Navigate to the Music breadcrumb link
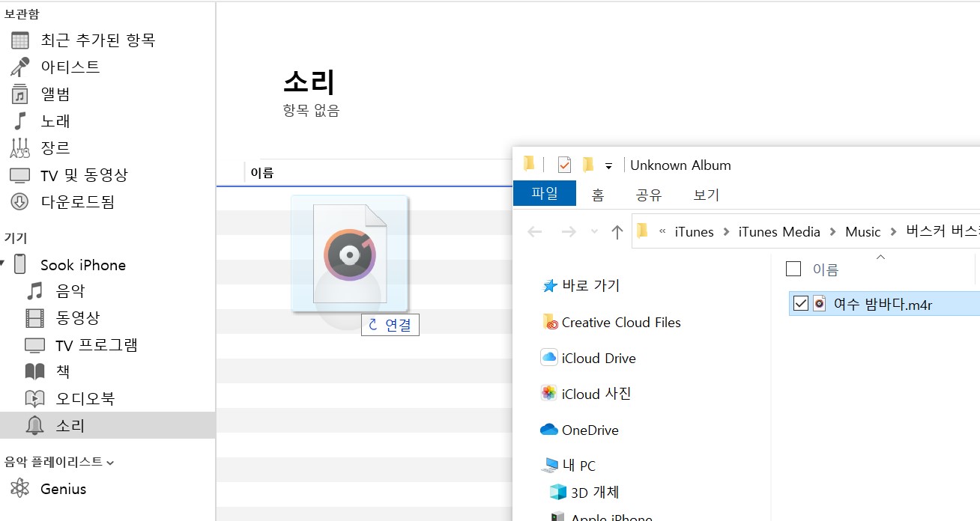Image resolution: width=980 pixels, height=521 pixels. click(x=862, y=232)
